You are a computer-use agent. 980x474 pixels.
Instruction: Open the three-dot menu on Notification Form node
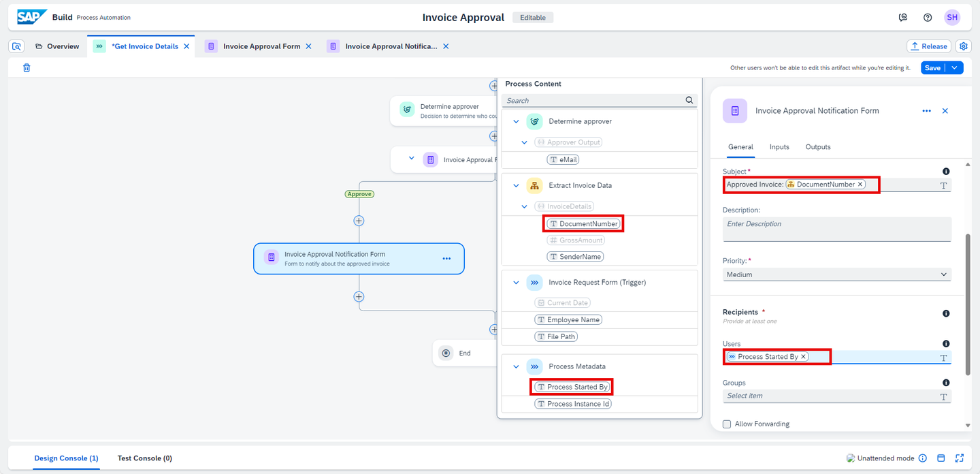click(x=446, y=259)
